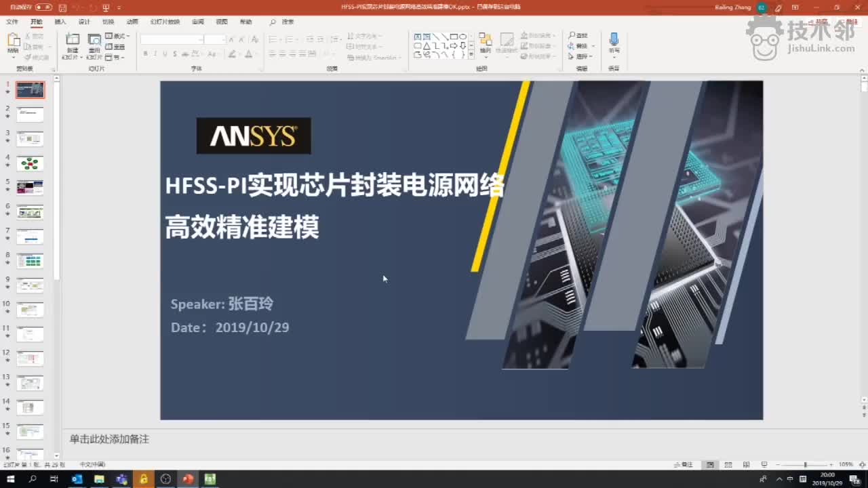
Task: Click the Find (查找) button
Action: coord(578,36)
